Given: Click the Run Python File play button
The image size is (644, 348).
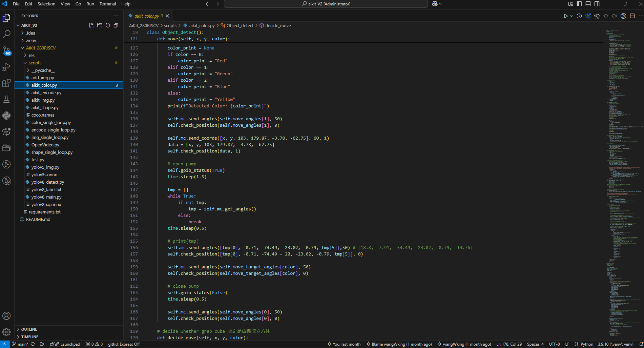Looking at the screenshot, I should pos(565,16).
